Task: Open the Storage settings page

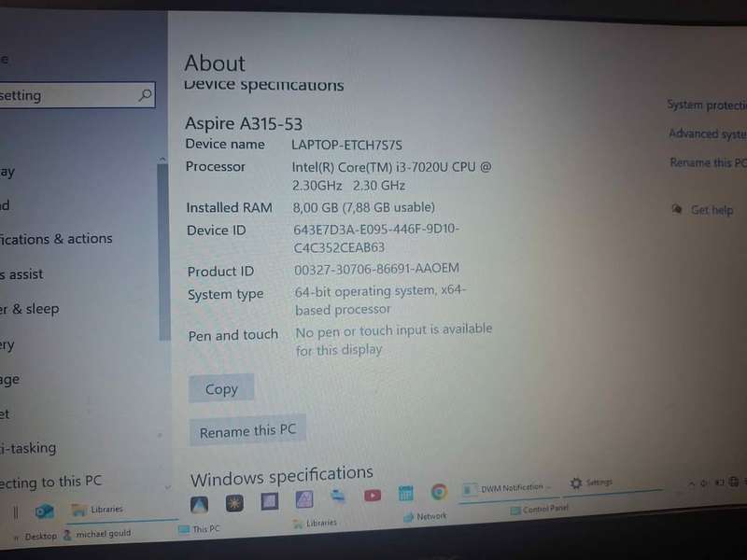Action: 10,380
